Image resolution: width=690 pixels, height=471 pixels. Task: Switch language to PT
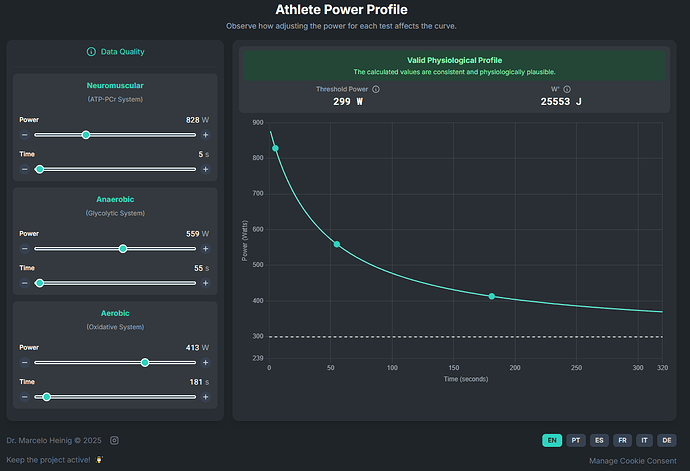576,440
